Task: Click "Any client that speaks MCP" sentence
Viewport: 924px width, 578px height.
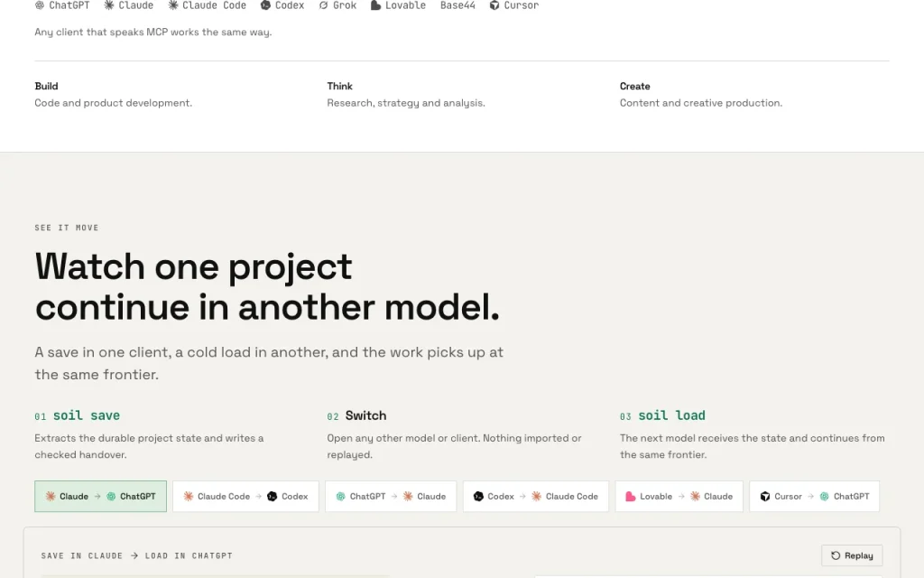Action: (153, 33)
